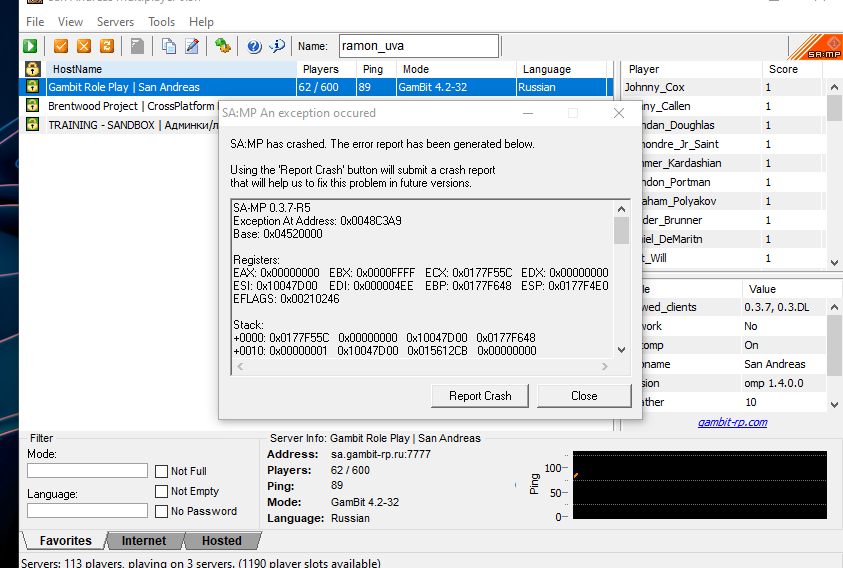Select the Brentwood Project server row
The image size is (843, 568).
coord(131,106)
